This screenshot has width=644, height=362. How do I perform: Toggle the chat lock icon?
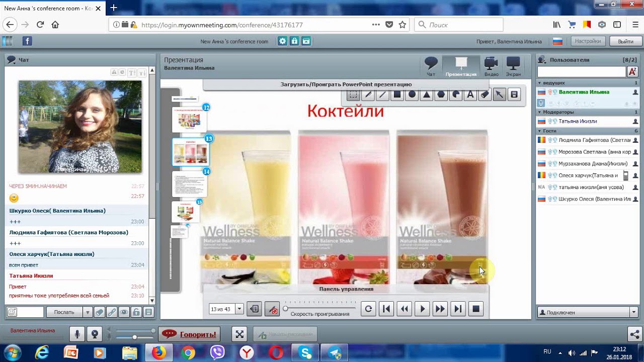pos(136,312)
